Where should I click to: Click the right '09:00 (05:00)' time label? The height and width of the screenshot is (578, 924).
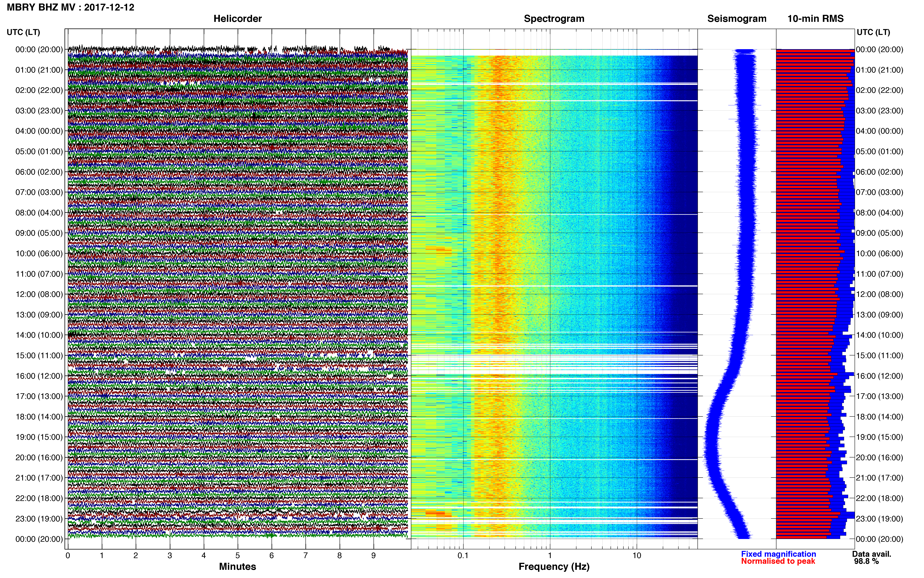point(879,233)
